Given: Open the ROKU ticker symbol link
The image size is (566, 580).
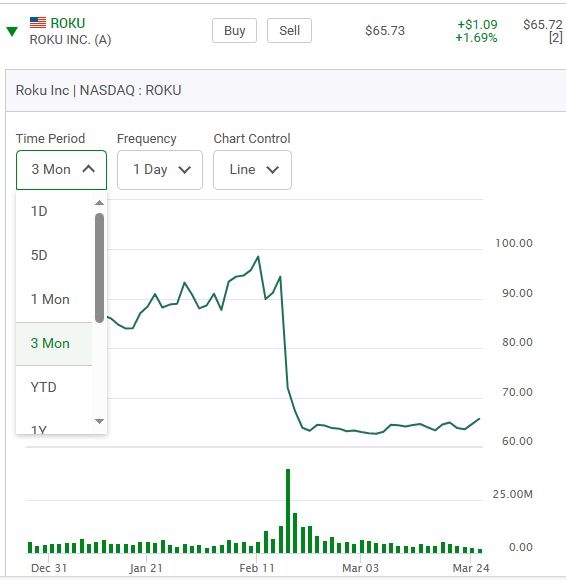Looking at the screenshot, I should click(x=68, y=23).
